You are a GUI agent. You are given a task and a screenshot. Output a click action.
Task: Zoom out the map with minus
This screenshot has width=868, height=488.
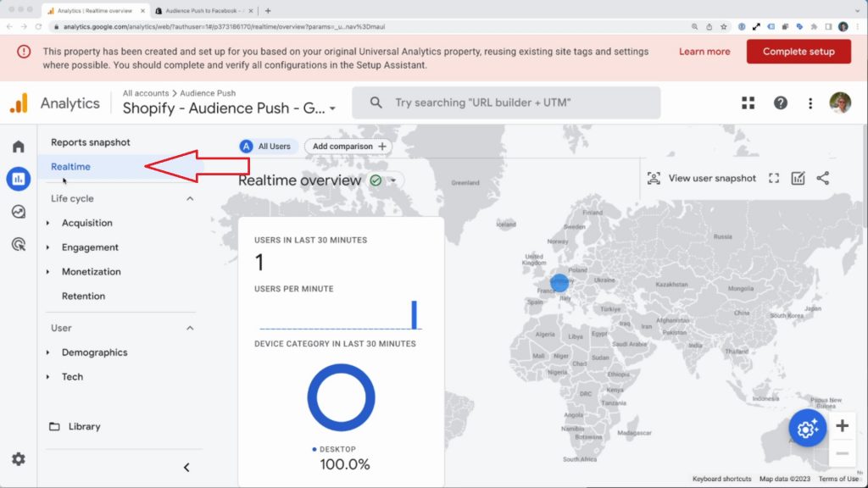[x=842, y=453]
